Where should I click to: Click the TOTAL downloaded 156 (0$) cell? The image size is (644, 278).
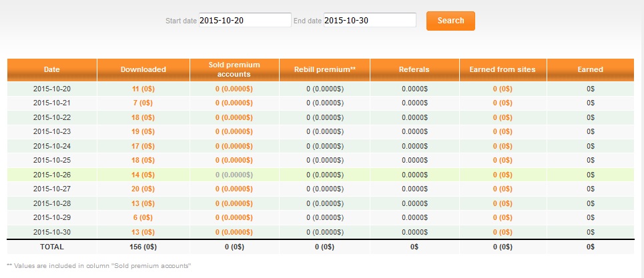click(143, 247)
